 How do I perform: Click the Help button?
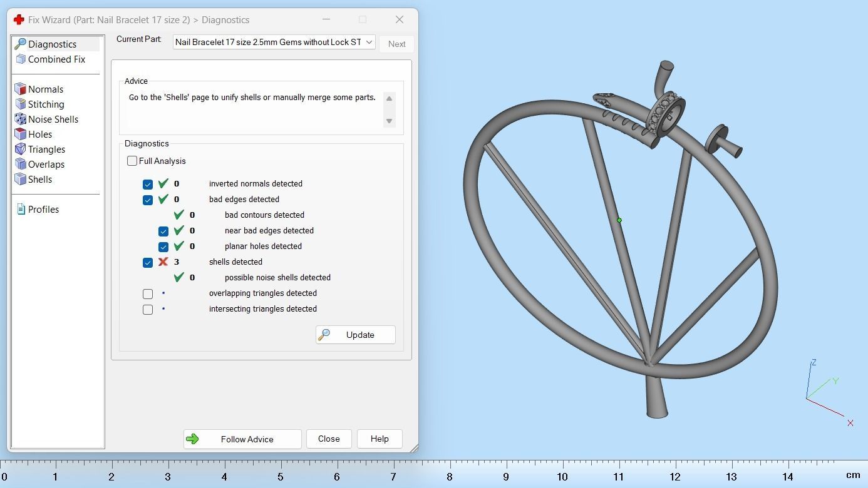coord(380,439)
